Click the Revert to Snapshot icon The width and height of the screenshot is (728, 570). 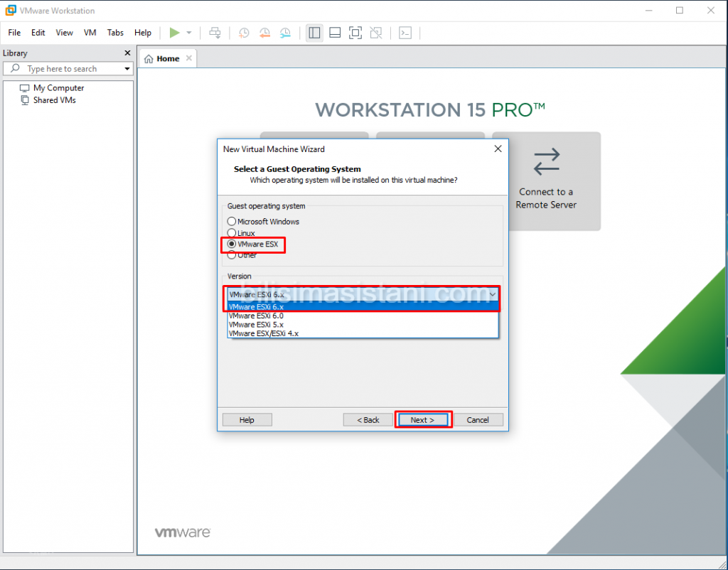[x=264, y=33]
